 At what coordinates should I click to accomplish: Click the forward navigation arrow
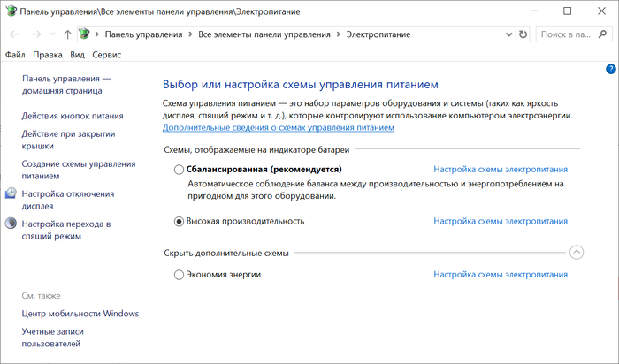click(x=36, y=34)
